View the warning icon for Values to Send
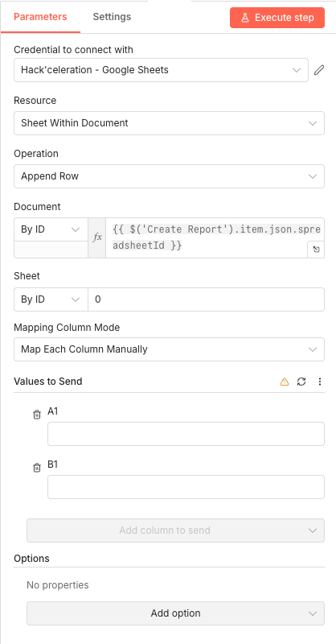This screenshot has height=644, width=336. tap(285, 382)
